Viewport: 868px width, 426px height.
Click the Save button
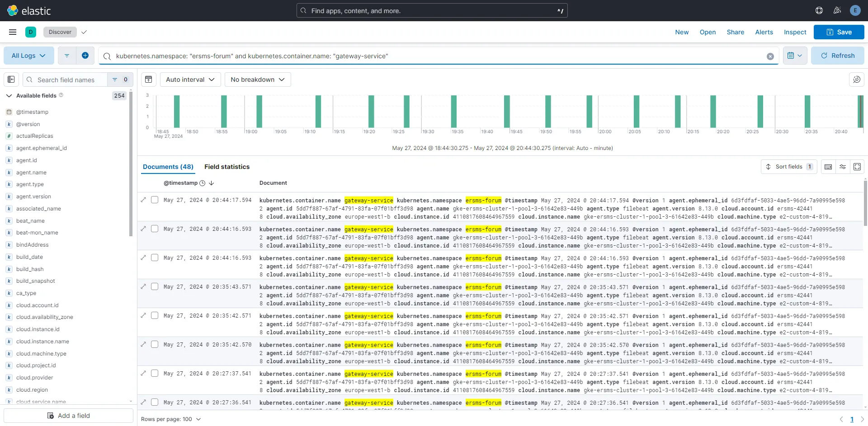click(839, 32)
